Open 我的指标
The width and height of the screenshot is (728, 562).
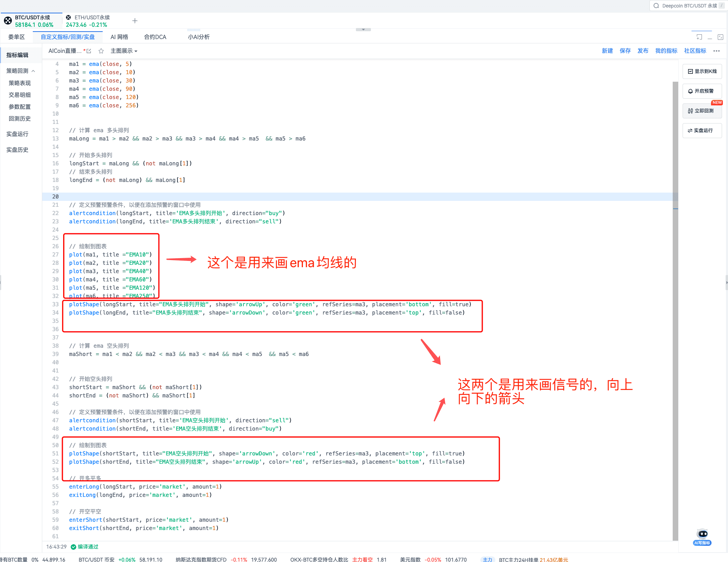click(666, 51)
